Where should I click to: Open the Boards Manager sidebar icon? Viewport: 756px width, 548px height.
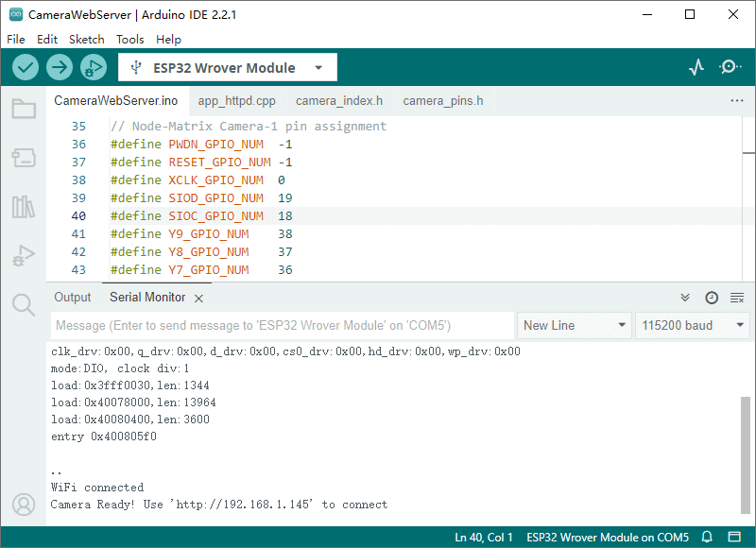click(x=24, y=158)
